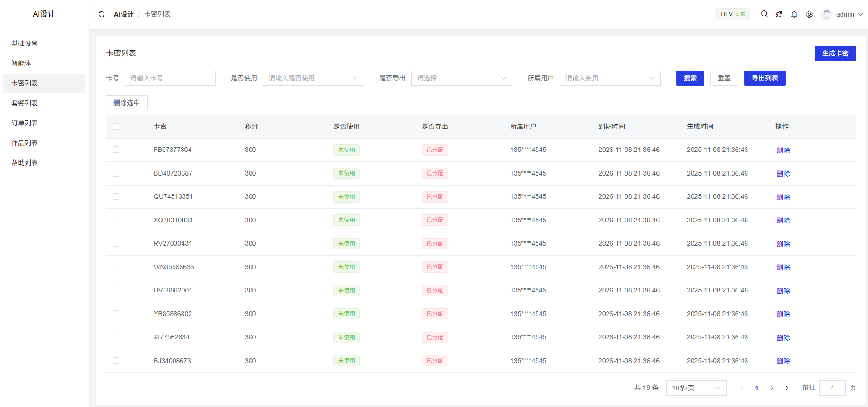Click the 生成卡密 button
868x407 pixels.
click(835, 53)
